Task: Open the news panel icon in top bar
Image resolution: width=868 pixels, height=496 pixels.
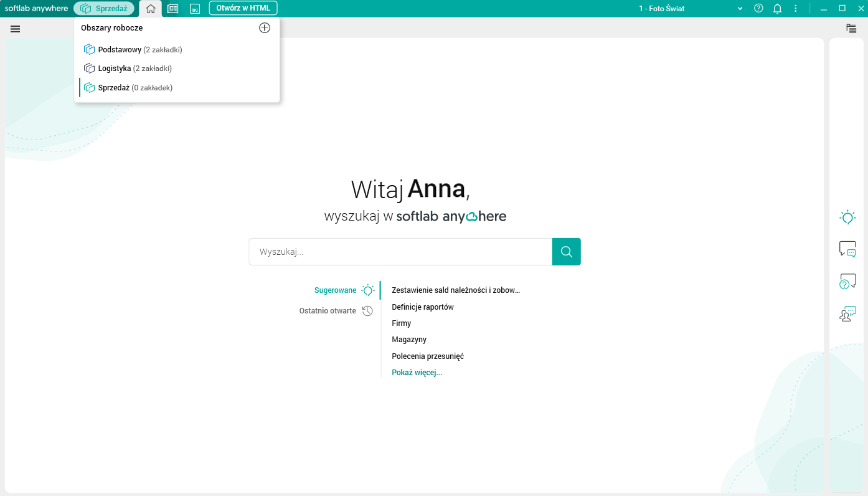Action: click(172, 9)
